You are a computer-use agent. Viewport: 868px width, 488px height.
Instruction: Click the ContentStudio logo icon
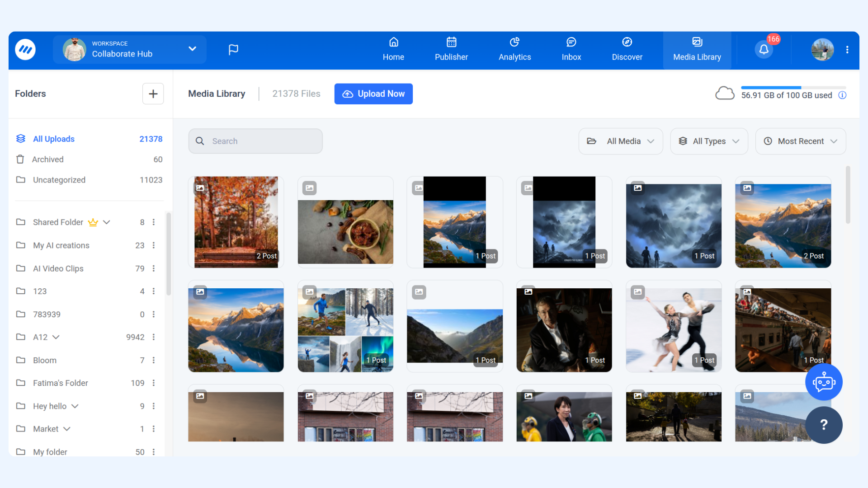point(25,50)
